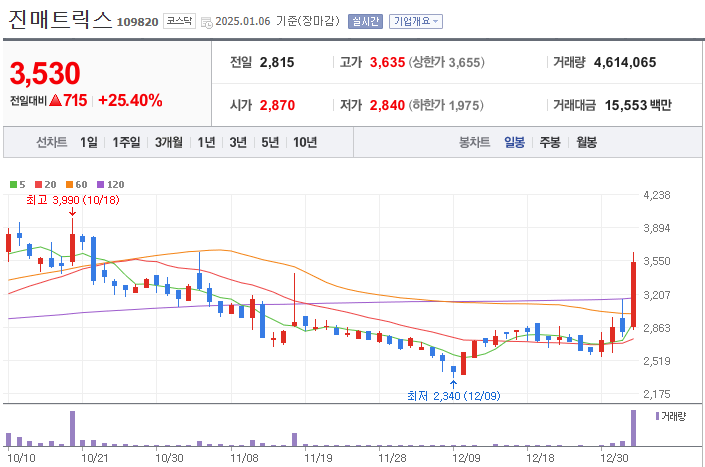Click the 최고 3,990 (10/18) high label

73,200
